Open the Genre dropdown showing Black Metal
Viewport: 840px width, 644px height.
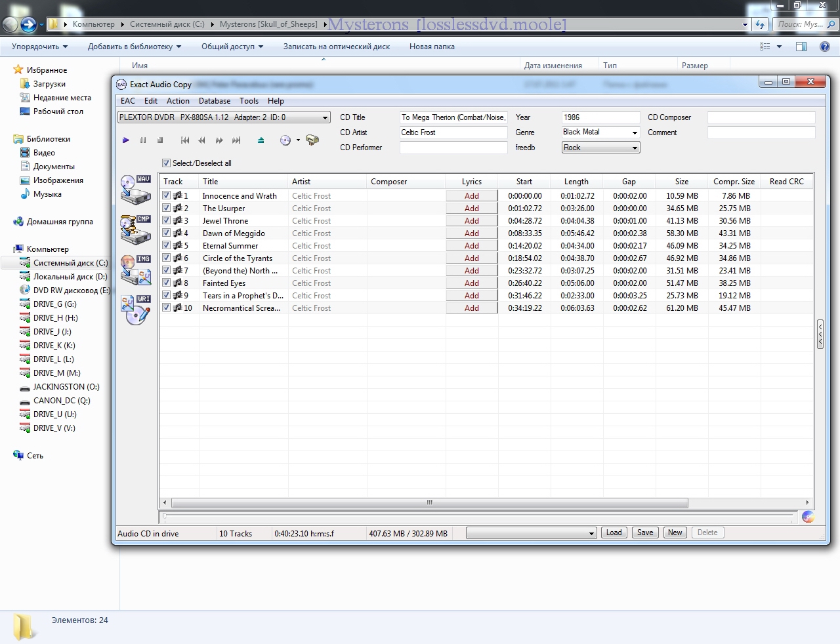(635, 132)
